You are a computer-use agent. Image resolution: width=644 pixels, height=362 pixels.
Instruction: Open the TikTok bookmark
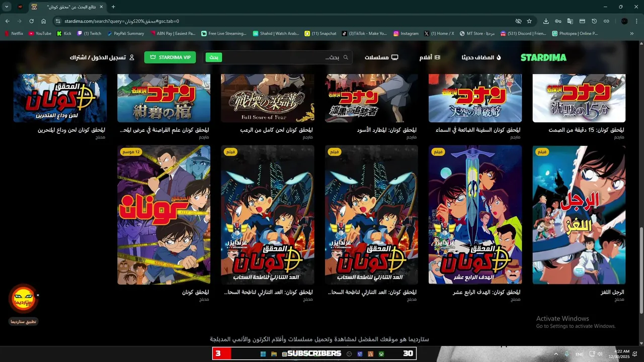tap(364, 34)
